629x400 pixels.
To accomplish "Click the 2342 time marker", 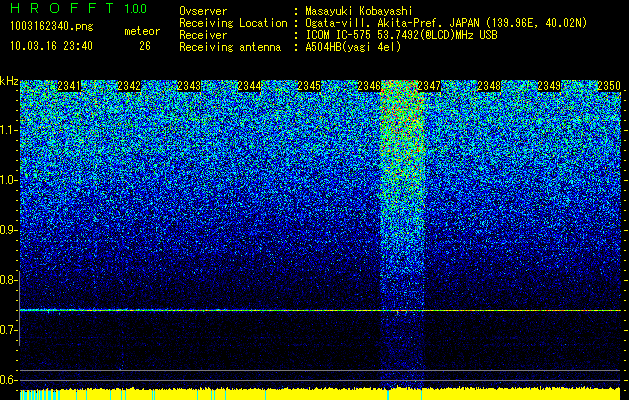I will point(129,86).
